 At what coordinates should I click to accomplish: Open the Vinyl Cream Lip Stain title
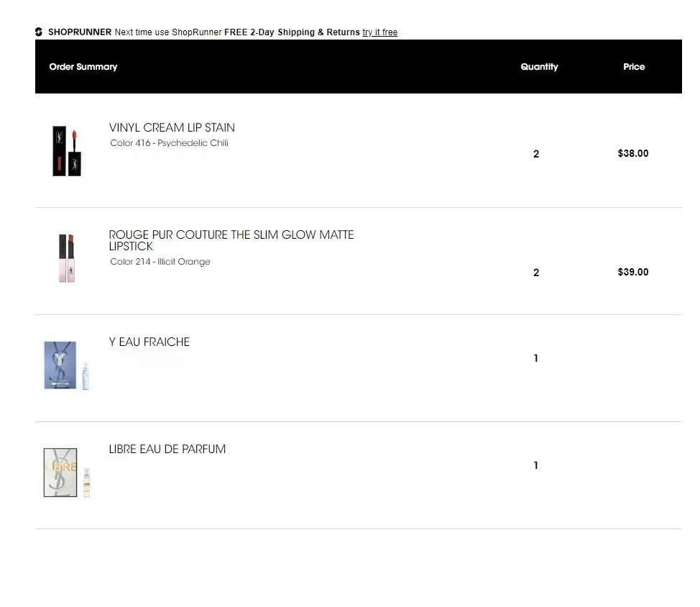coord(172,127)
